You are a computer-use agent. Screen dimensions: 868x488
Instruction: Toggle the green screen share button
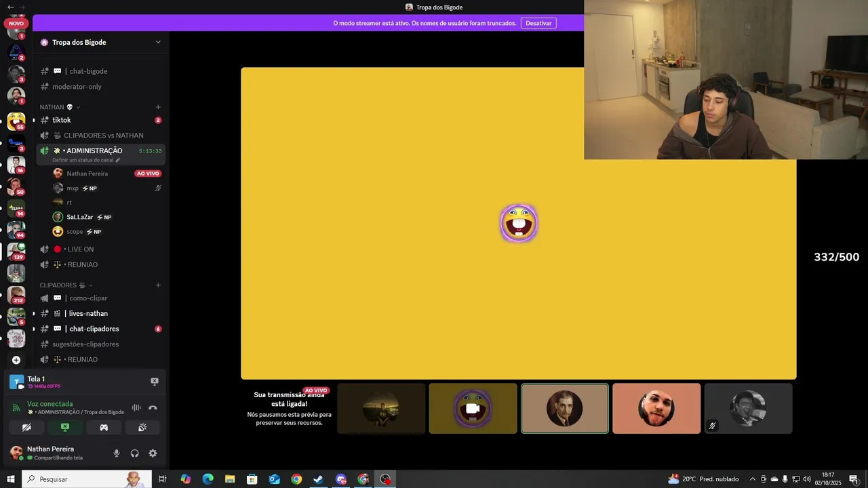pos(65,428)
